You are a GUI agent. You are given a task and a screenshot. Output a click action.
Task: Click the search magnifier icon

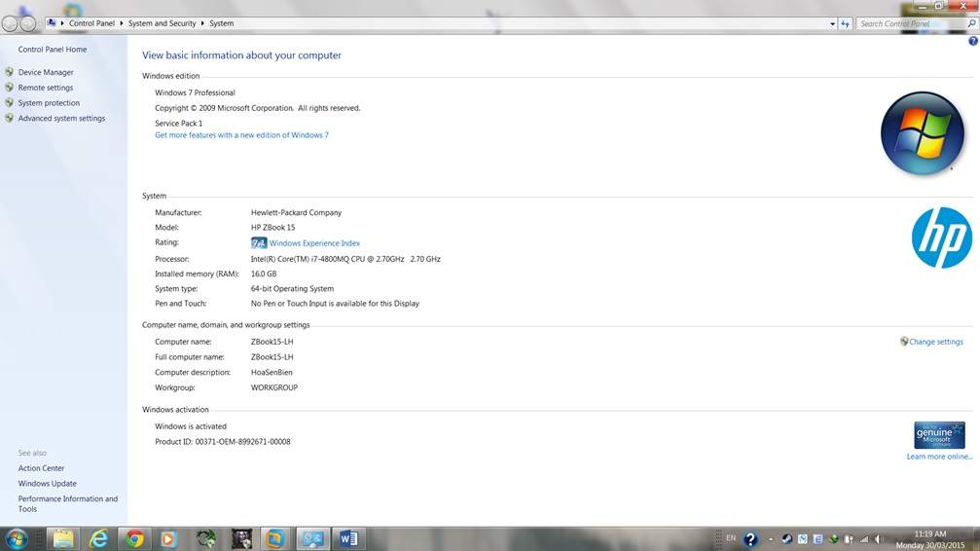click(x=972, y=23)
